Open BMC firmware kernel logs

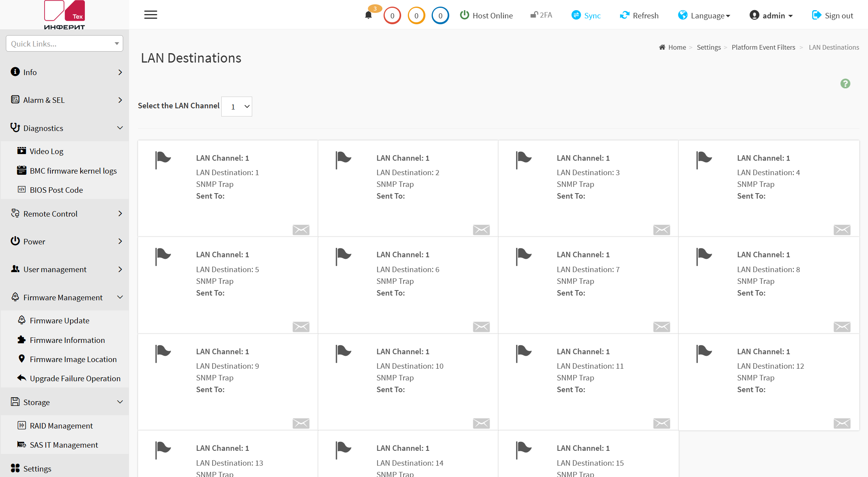(73, 171)
